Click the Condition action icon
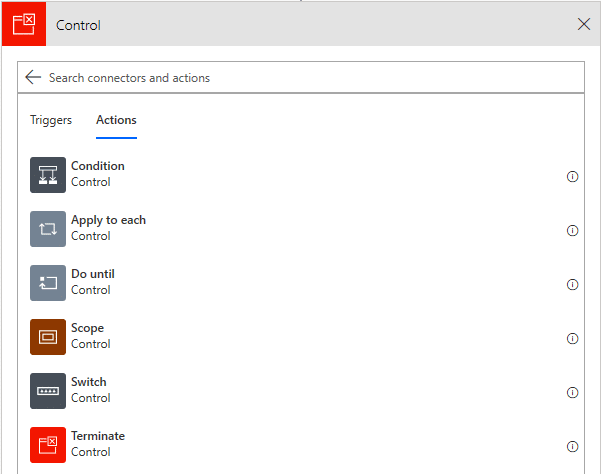Image resolution: width=601 pixels, height=474 pixels. tap(48, 175)
